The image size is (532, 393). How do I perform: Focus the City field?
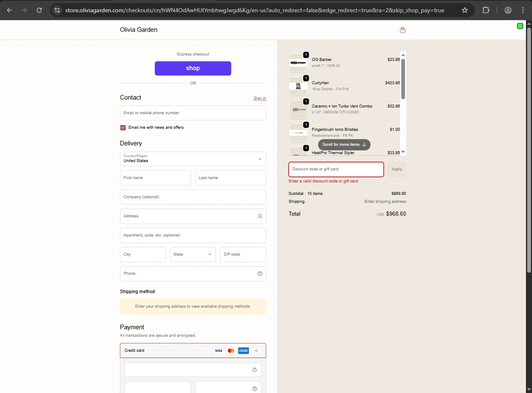[143, 255]
